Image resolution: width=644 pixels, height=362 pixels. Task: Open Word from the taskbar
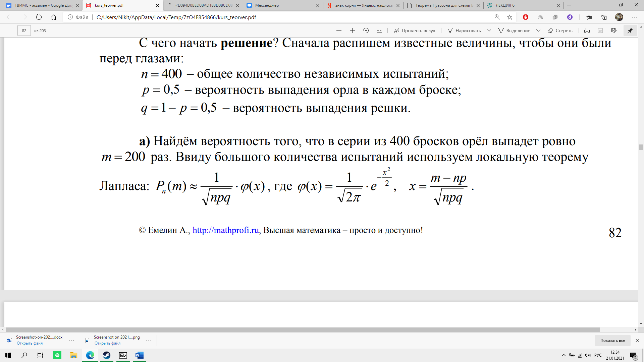pos(140,355)
